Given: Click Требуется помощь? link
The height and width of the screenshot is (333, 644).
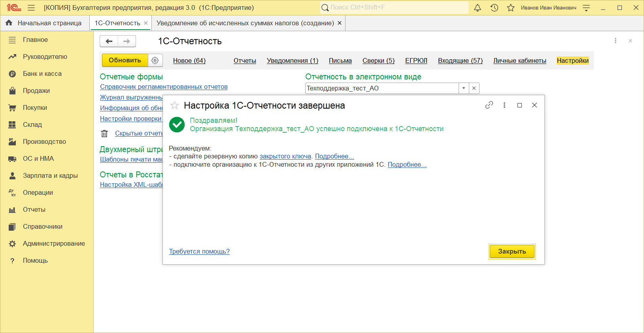Looking at the screenshot, I should tap(199, 252).
